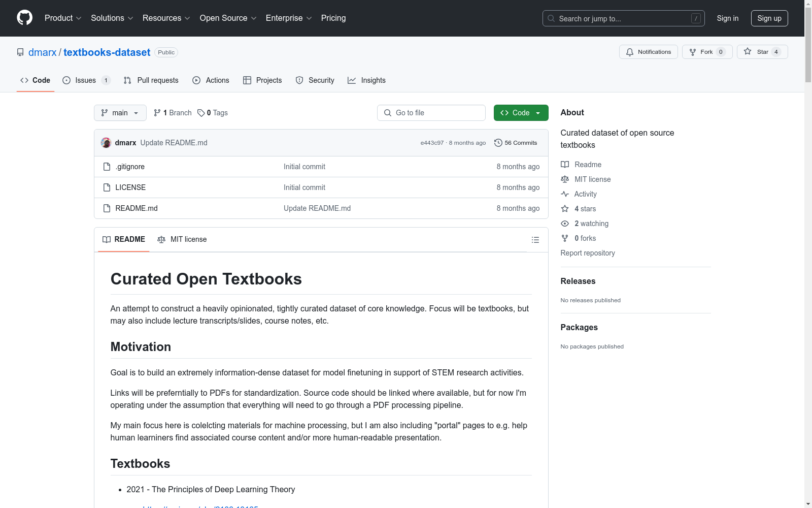Image resolution: width=812 pixels, height=508 pixels.
Task: Open the LICENSE file
Action: tap(130, 187)
